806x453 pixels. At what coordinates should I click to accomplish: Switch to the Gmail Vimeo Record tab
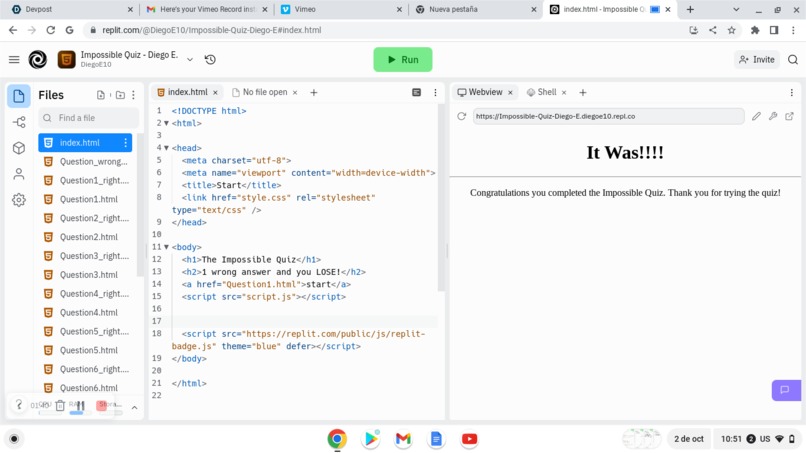pyautogui.click(x=207, y=9)
